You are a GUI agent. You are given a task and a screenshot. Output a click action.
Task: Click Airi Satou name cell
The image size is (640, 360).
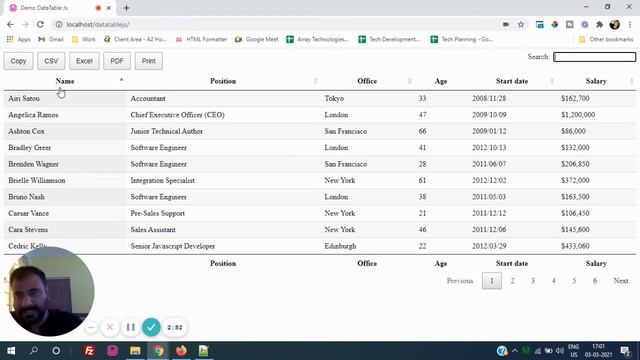pos(65,98)
